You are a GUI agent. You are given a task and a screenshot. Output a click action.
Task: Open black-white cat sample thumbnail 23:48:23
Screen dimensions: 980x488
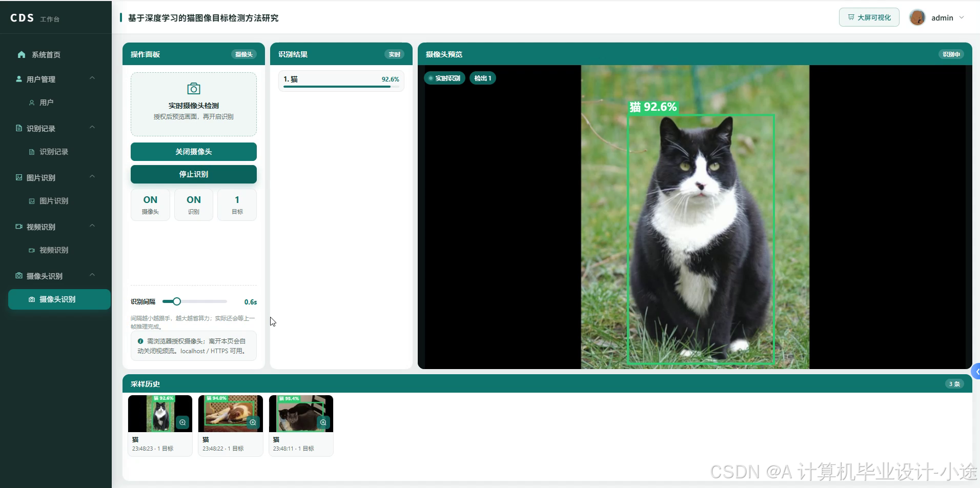point(160,414)
